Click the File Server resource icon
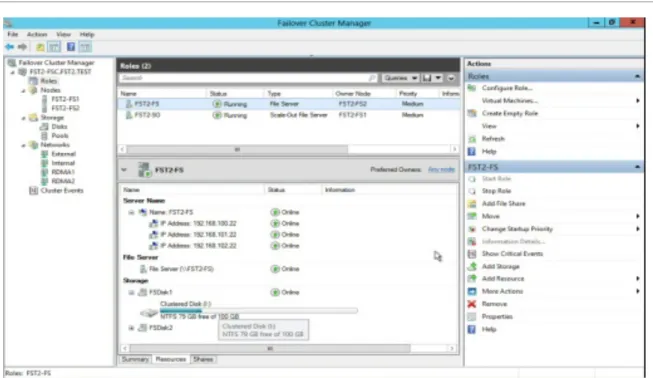Screen dimensions: 653x378 click(143, 269)
